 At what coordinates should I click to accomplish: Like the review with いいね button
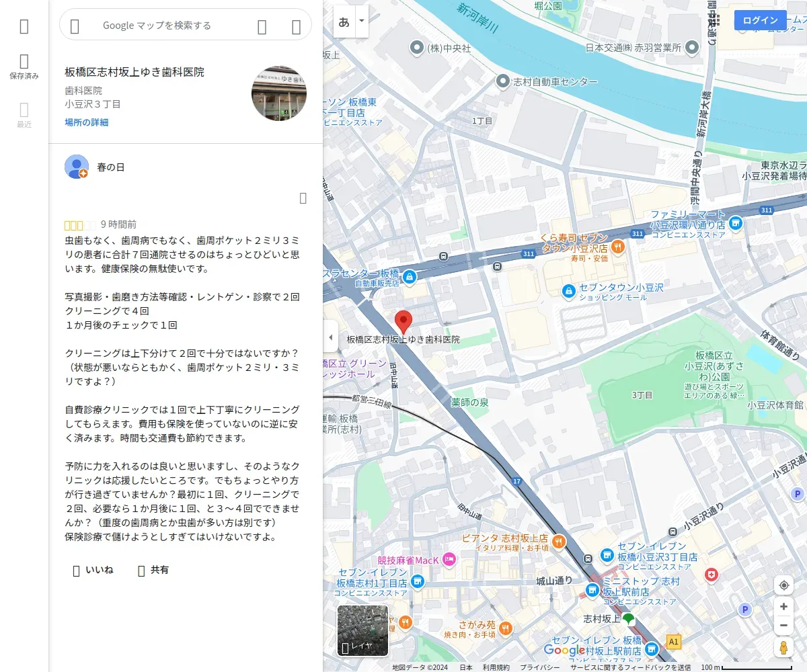coord(93,570)
